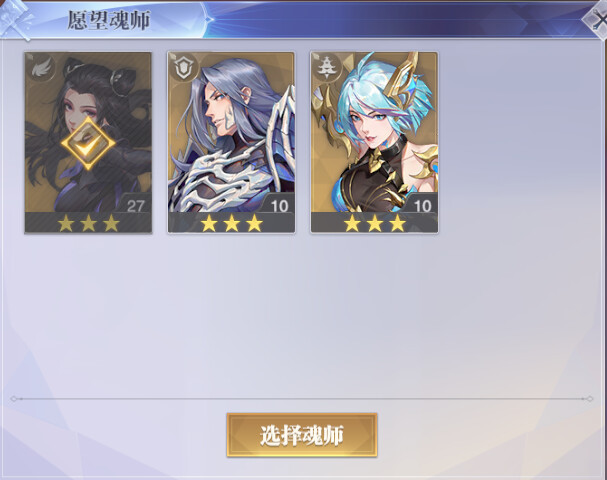
Task: Click the three-star rating under the silver-haired card
Action: [231, 223]
